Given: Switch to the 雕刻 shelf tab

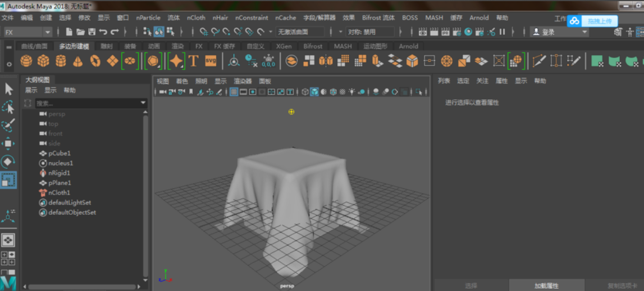Looking at the screenshot, I should tap(106, 46).
